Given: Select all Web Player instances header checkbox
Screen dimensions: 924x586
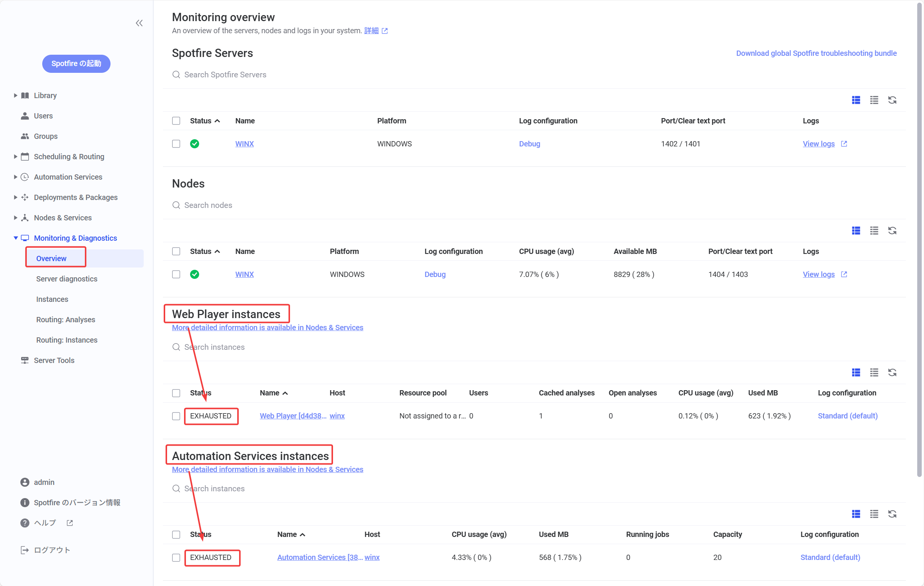Looking at the screenshot, I should click(176, 393).
